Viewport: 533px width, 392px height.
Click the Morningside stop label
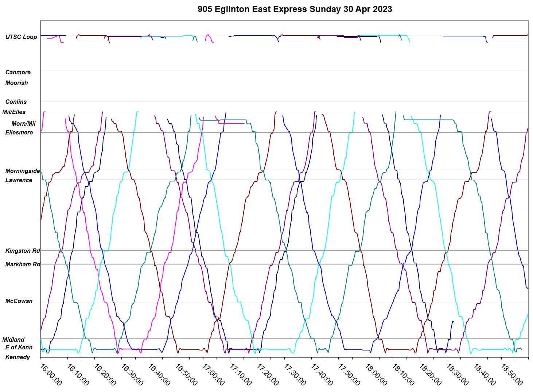pos(22,171)
